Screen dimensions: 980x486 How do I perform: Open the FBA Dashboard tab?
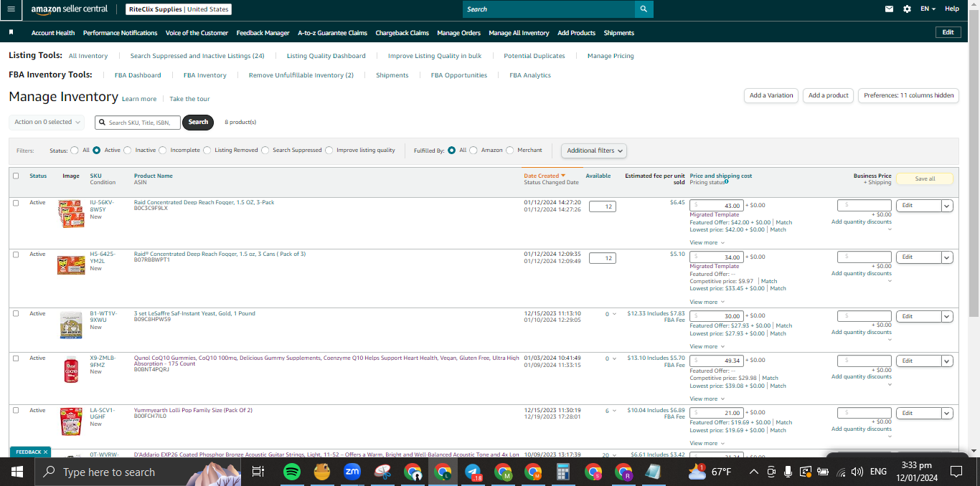pos(138,75)
